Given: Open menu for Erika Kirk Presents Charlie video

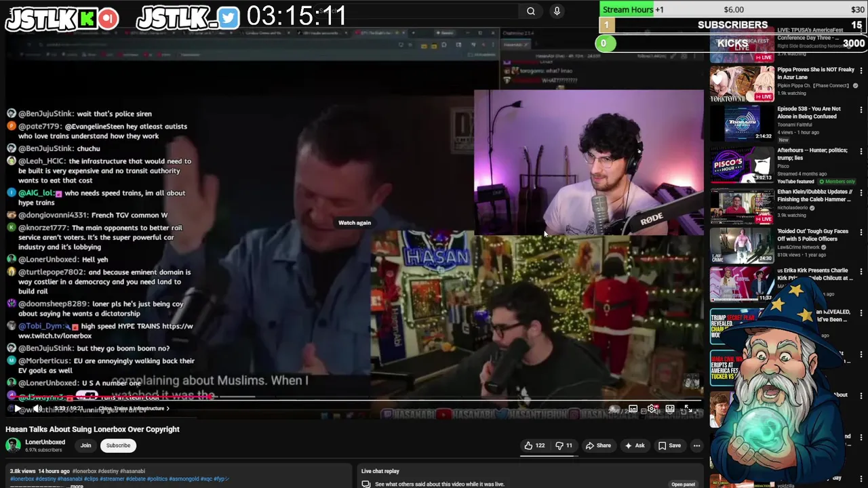Looking at the screenshot, I should [x=861, y=271].
